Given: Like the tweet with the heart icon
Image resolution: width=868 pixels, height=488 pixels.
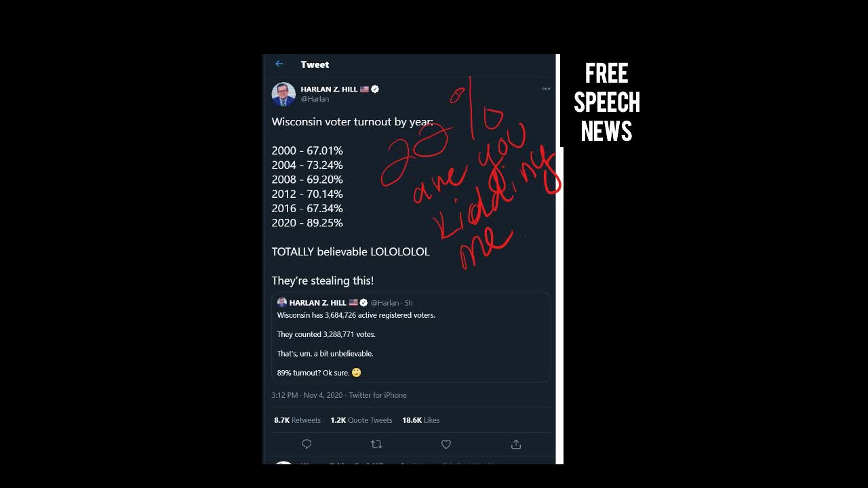Looking at the screenshot, I should pyautogui.click(x=446, y=444).
